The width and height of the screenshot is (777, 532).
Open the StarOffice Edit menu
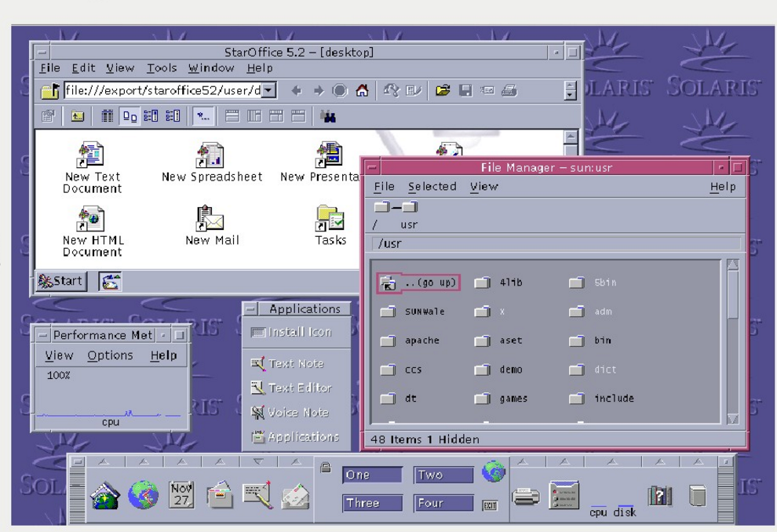point(83,67)
